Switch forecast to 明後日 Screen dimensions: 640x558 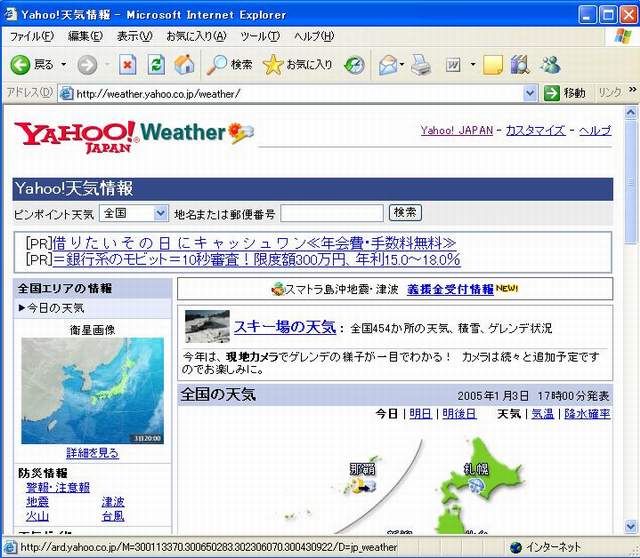pyautogui.click(x=459, y=414)
